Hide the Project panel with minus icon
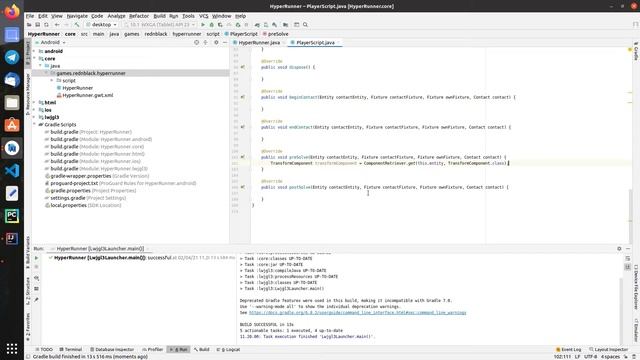The width and height of the screenshot is (640, 360). coord(225,42)
